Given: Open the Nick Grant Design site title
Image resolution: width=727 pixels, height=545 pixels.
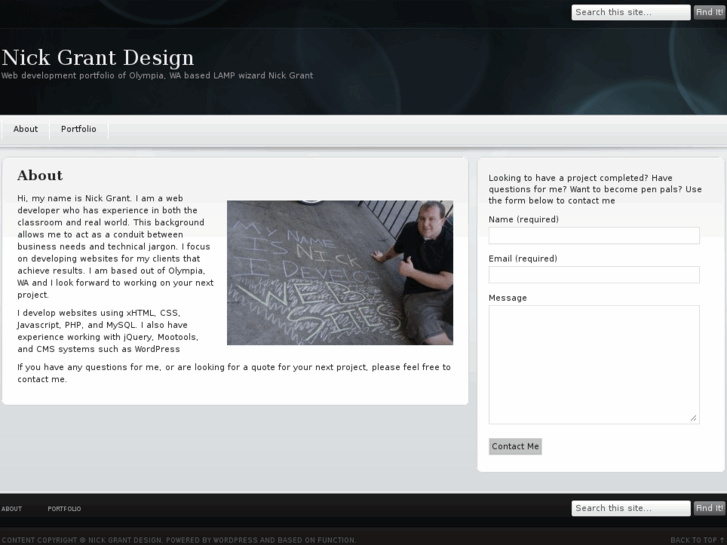Looking at the screenshot, I should click(98, 58).
